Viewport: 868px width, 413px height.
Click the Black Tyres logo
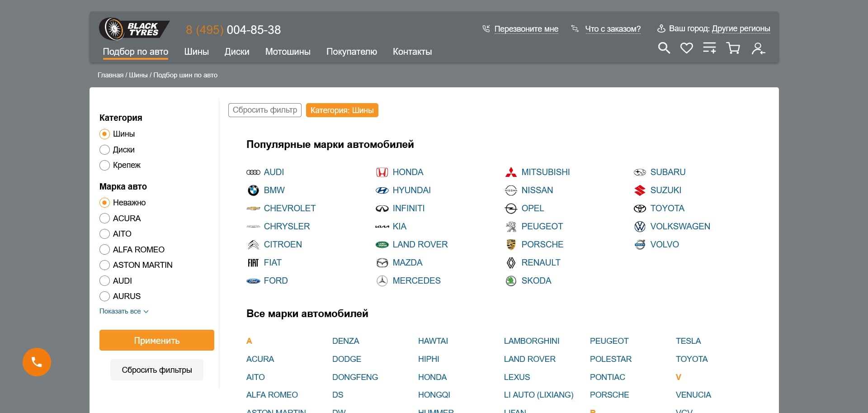click(134, 29)
